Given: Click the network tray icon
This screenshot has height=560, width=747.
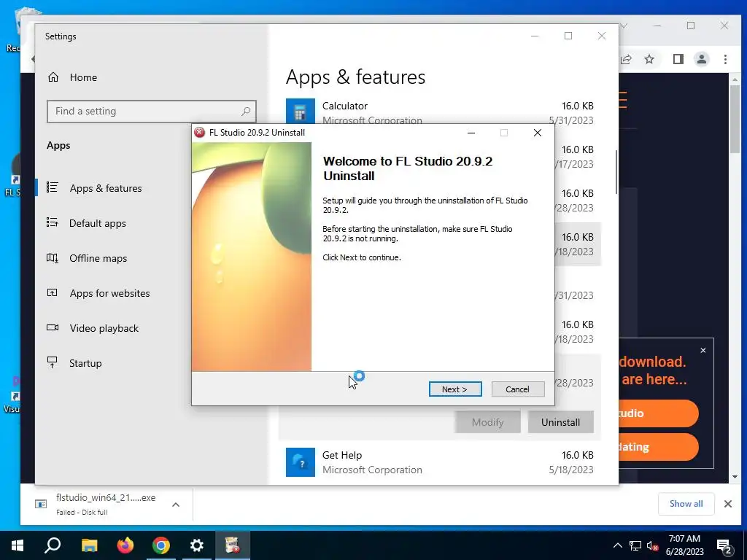Looking at the screenshot, I should 635,545.
